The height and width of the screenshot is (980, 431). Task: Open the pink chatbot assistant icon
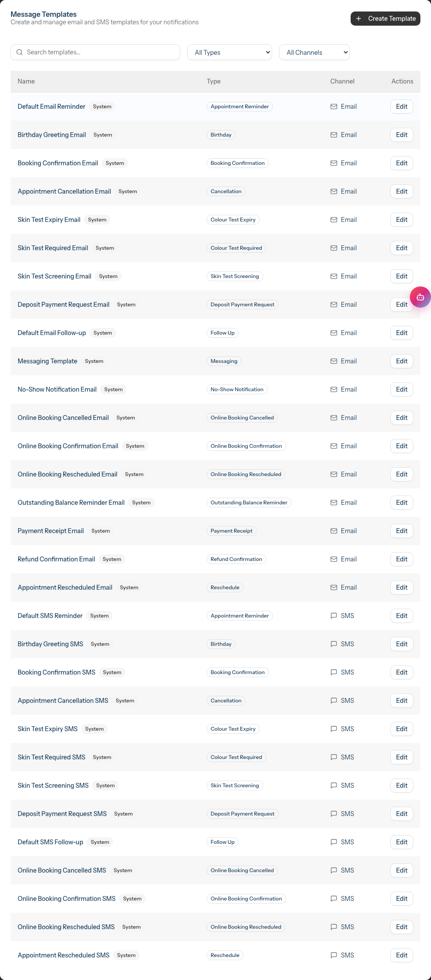point(420,297)
